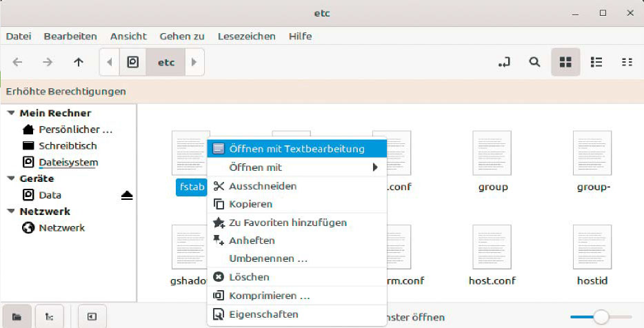Maximize the etc window
Screen dimensions: 644x328
coord(603,13)
